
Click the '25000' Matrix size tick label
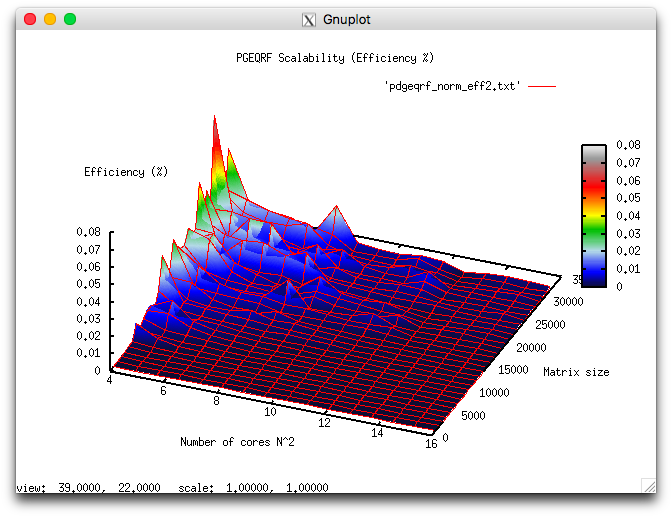(550, 325)
